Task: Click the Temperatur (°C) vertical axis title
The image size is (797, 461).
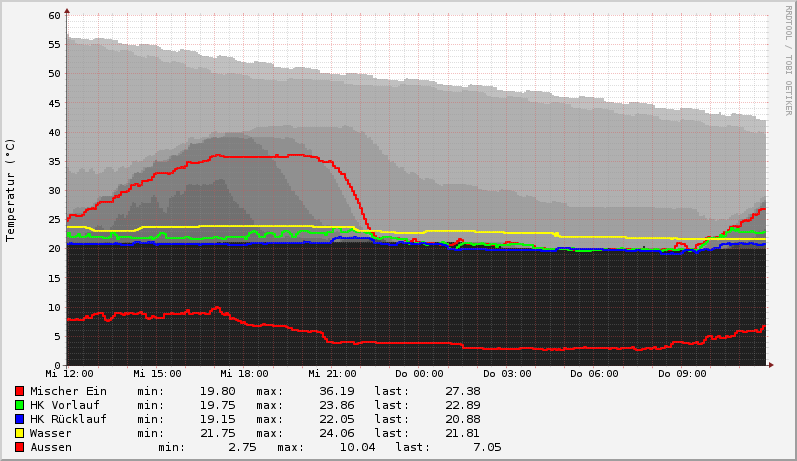Action: [x=11, y=190]
